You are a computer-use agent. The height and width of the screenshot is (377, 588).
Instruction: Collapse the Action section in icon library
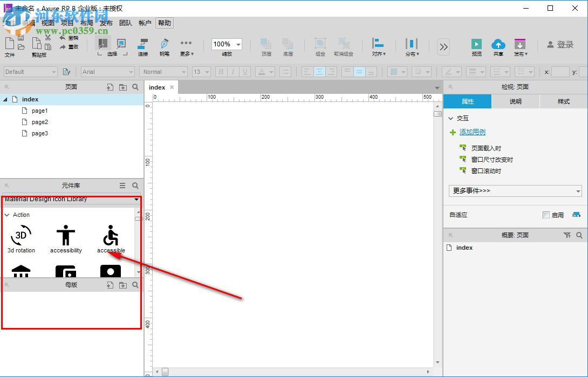[x=6, y=214]
